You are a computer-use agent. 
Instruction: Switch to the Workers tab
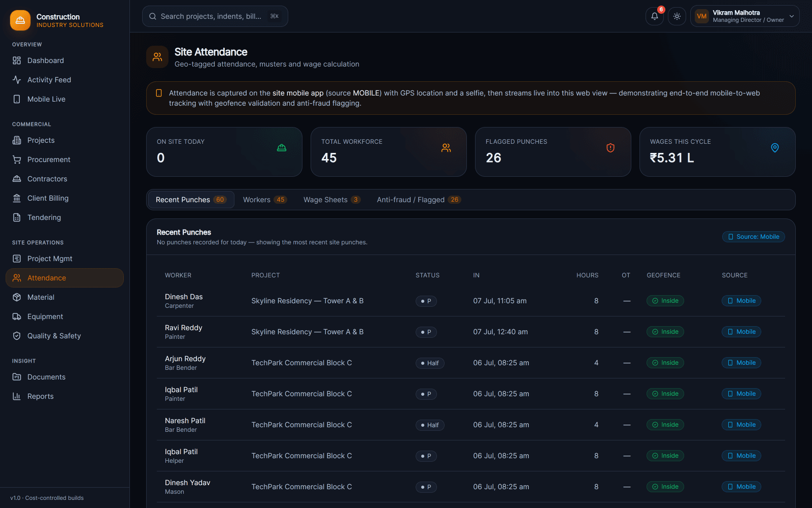click(264, 200)
